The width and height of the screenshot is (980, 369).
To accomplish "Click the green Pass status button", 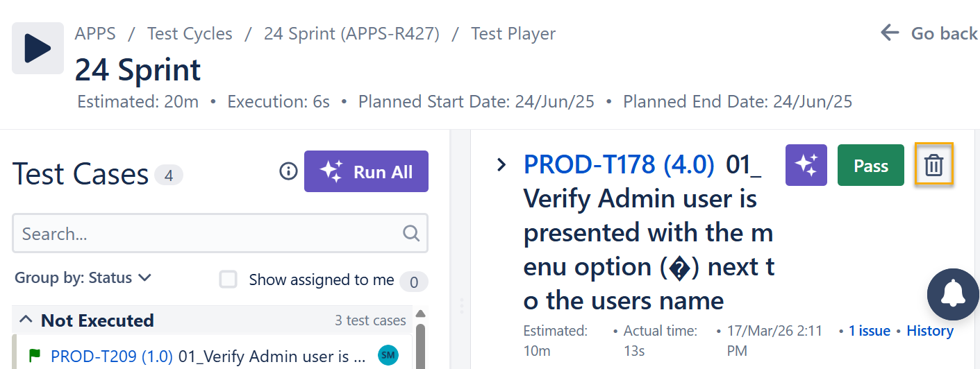I will point(870,165).
